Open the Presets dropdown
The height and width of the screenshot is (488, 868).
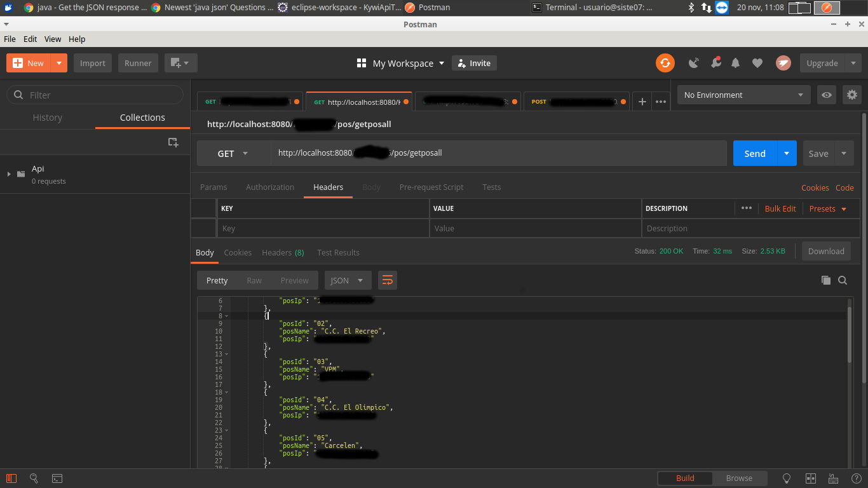point(828,208)
